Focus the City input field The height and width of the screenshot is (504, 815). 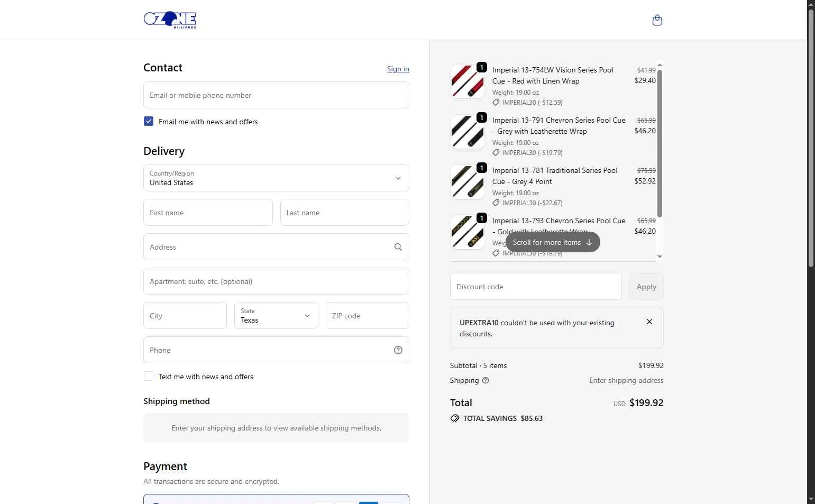pyautogui.click(x=185, y=316)
